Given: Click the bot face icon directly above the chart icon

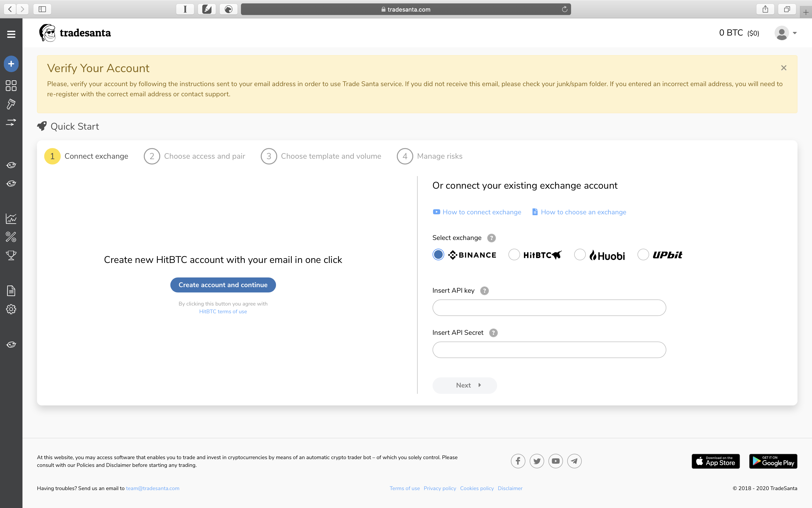Looking at the screenshot, I should pos(11,183).
